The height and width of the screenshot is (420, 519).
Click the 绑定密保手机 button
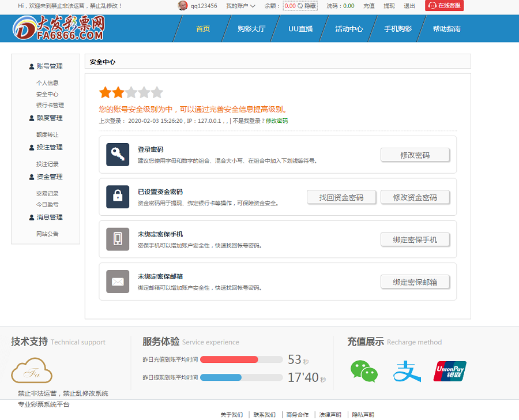point(415,239)
